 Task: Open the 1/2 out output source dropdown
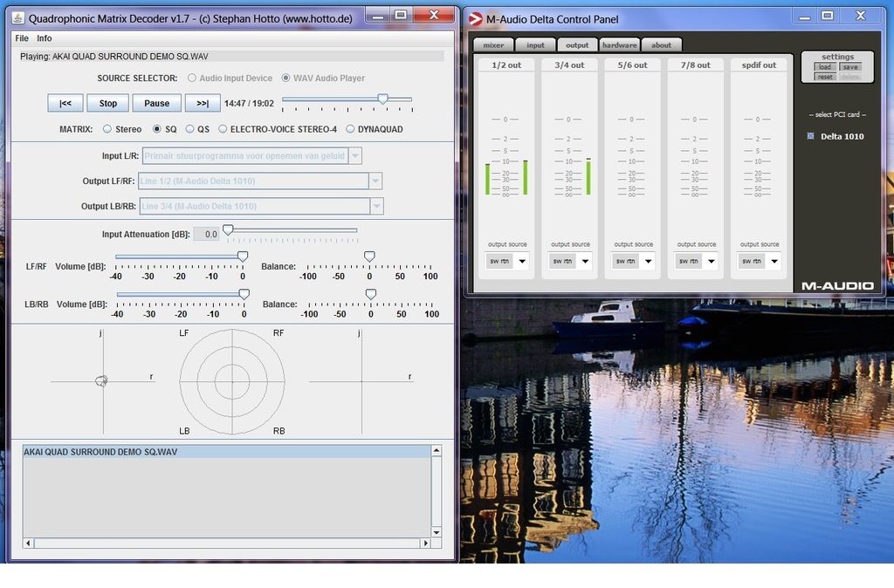(x=522, y=262)
